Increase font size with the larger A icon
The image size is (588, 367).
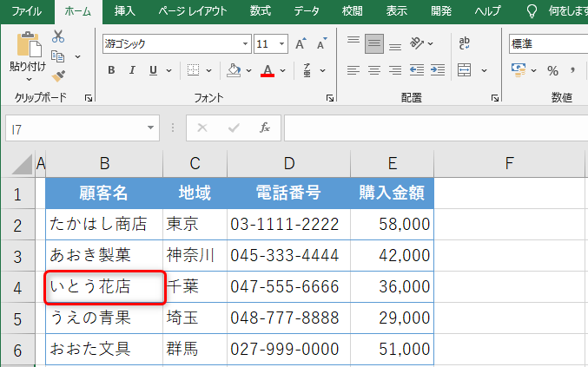(301, 43)
